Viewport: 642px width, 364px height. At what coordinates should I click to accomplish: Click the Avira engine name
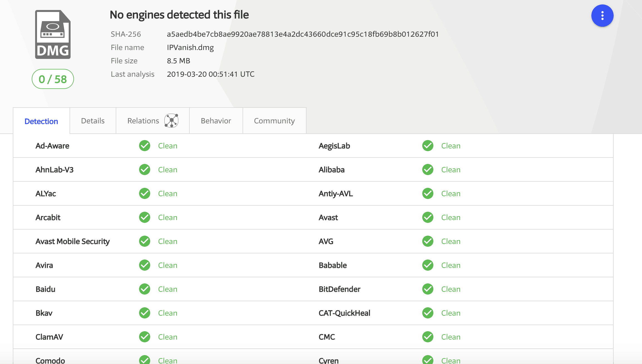click(44, 265)
